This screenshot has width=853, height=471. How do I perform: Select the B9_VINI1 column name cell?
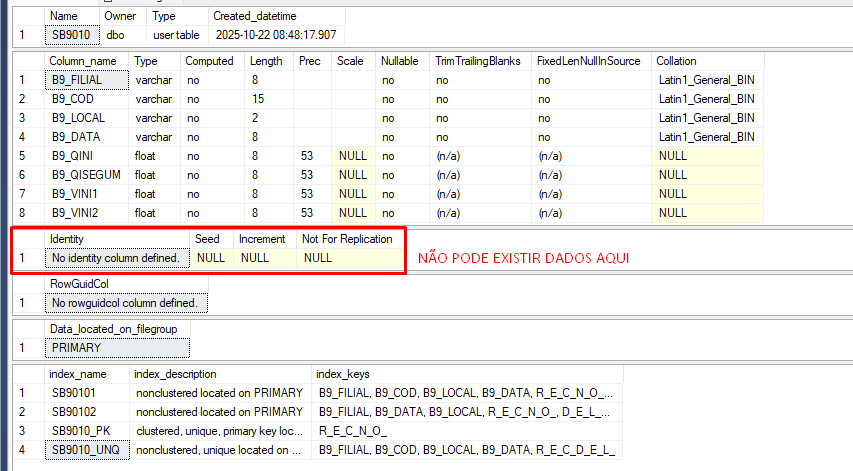pyautogui.click(x=87, y=194)
